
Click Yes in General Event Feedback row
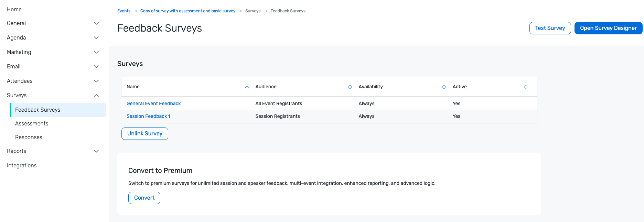pos(457,103)
